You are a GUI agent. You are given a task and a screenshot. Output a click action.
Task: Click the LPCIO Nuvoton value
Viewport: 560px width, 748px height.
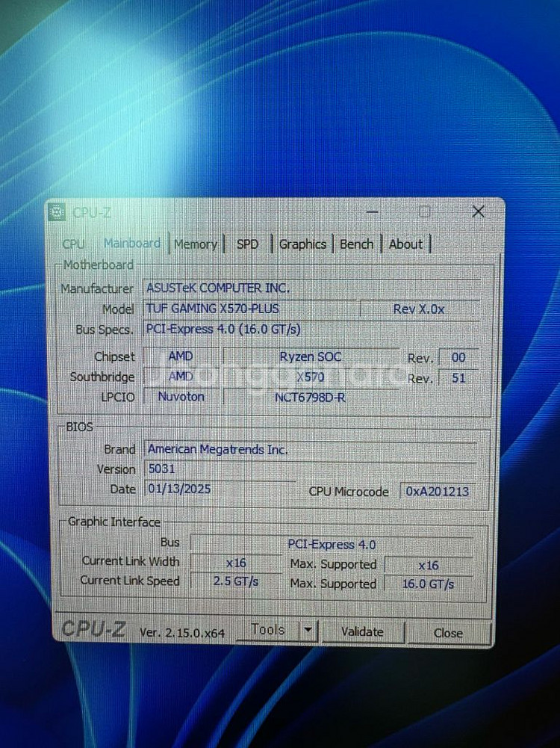(x=181, y=397)
